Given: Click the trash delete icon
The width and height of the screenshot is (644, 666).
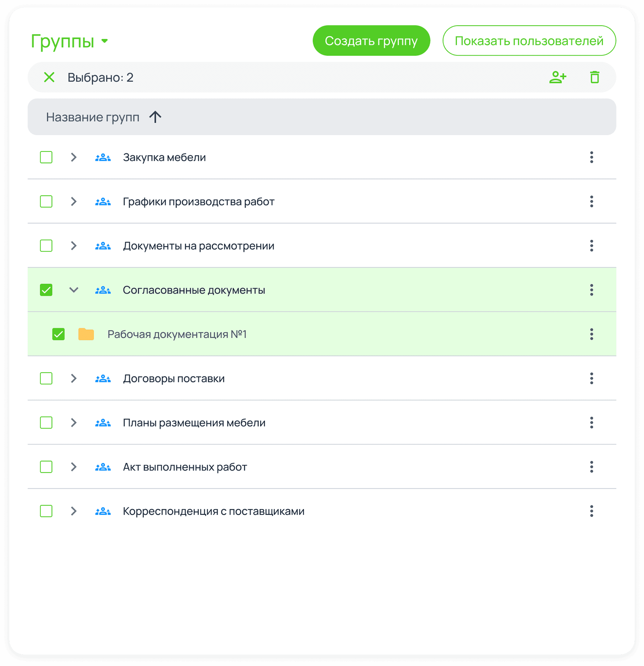Looking at the screenshot, I should (594, 77).
